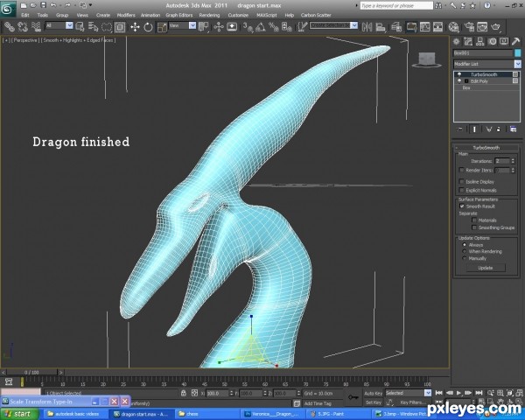This screenshot has width=525, height=420.
Task: Select When Rendering update option
Action: tap(464, 251)
